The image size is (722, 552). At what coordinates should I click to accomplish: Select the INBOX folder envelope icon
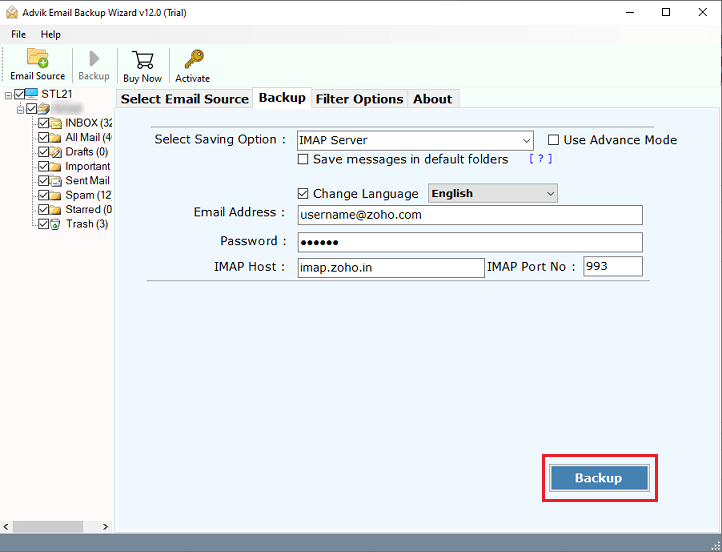(56, 124)
